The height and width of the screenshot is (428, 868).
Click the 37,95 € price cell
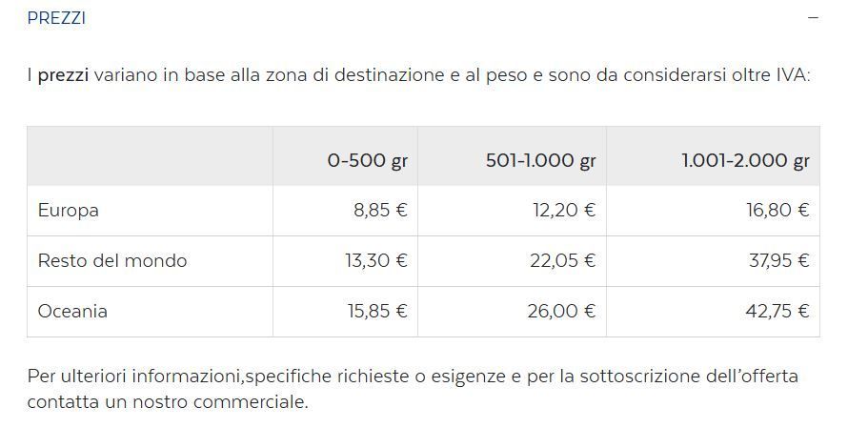click(777, 260)
